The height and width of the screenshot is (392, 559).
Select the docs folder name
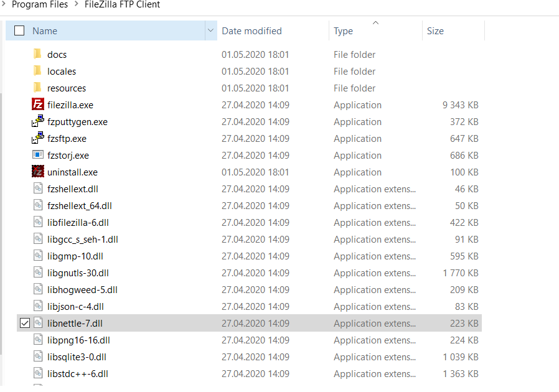(x=57, y=55)
